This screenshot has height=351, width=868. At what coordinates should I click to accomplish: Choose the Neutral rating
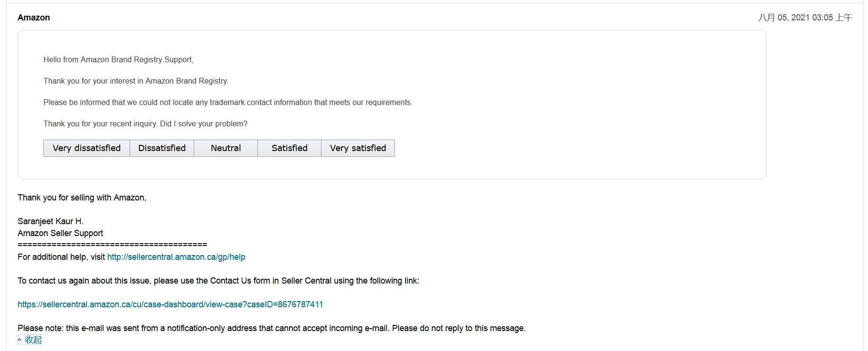[226, 148]
